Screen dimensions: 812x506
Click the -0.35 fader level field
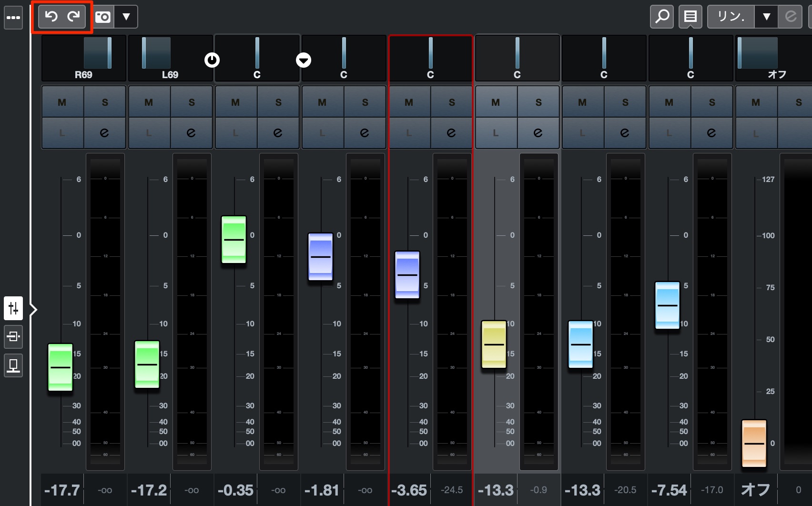pyautogui.click(x=235, y=490)
